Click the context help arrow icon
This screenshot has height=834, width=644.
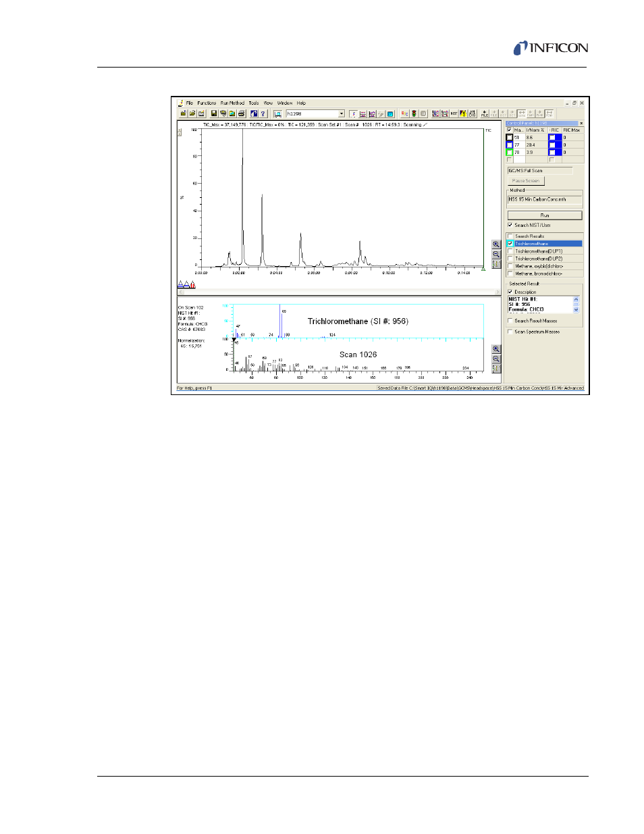click(253, 113)
